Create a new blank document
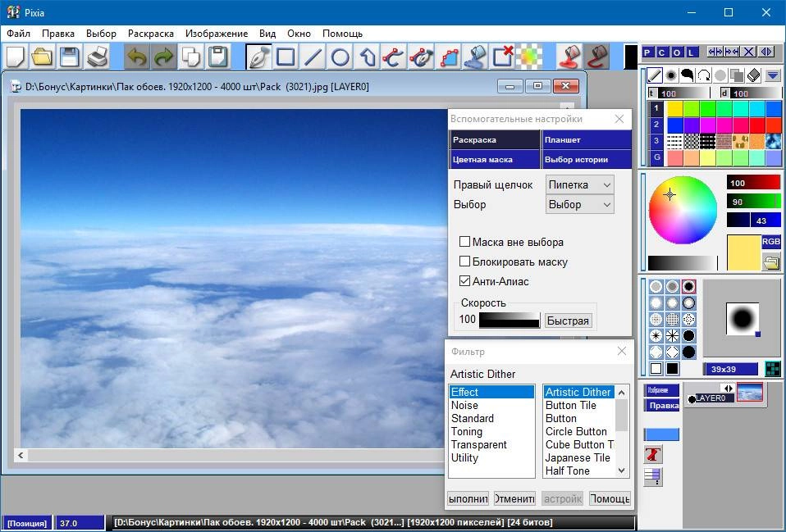 point(15,57)
